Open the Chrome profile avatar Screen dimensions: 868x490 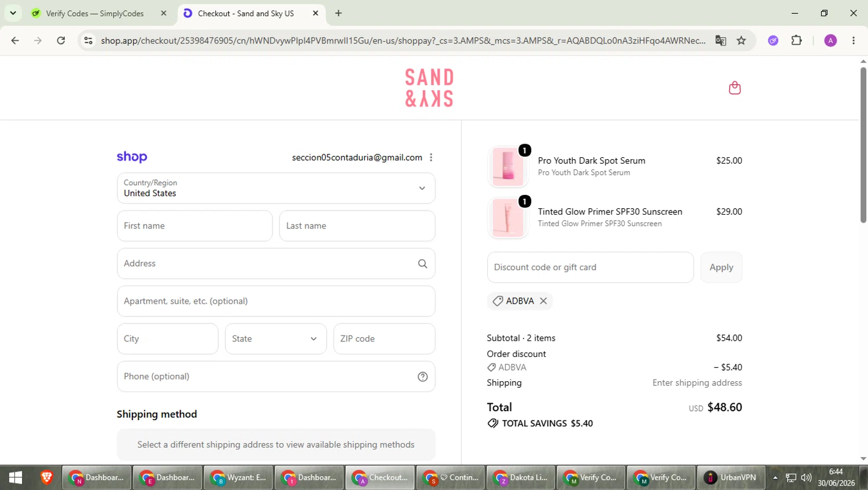(x=830, y=40)
